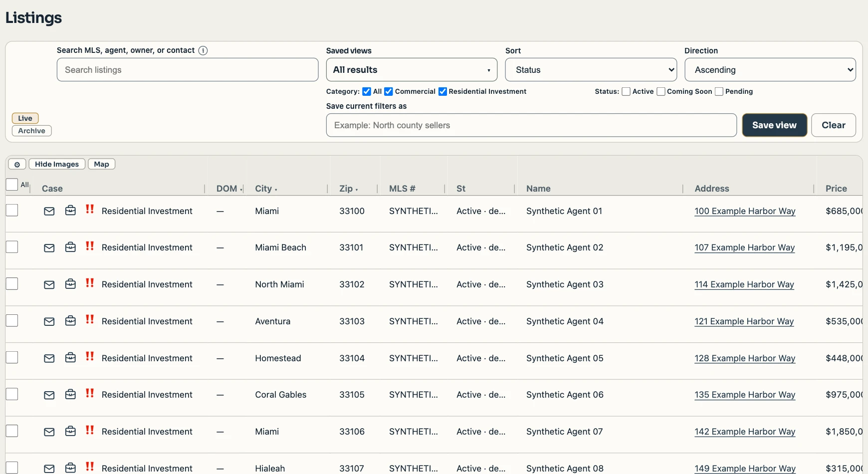Image resolution: width=868 pixels, height=474 pixels.
Task: Click red alert marks for Synthetic Agent 06
Action: pos(90,393)
